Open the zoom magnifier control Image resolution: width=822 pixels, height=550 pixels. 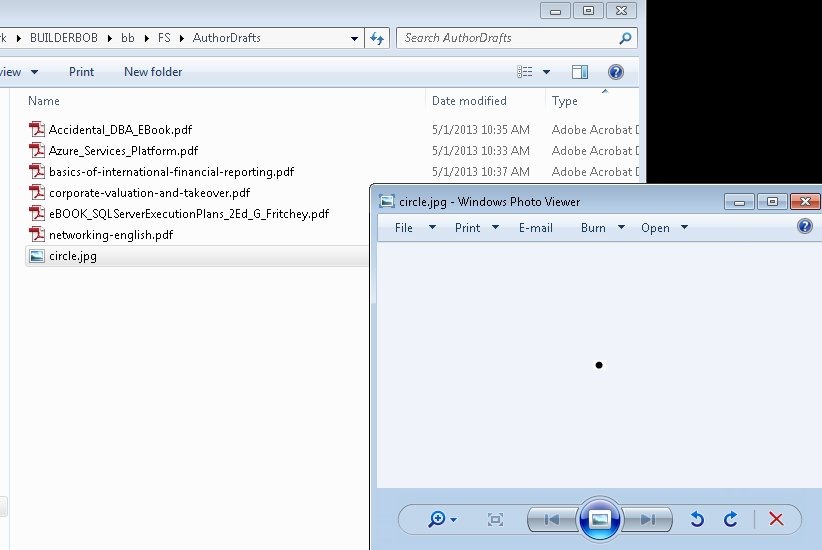[x=441, y=519]
